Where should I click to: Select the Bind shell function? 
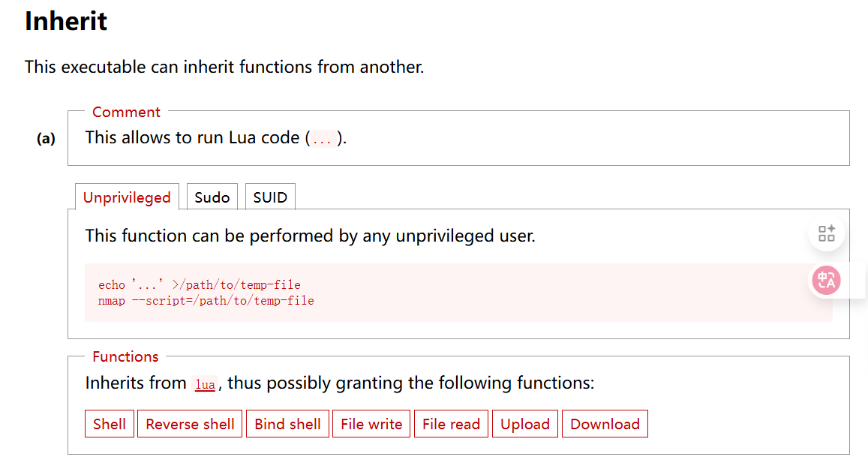[287, 424]
